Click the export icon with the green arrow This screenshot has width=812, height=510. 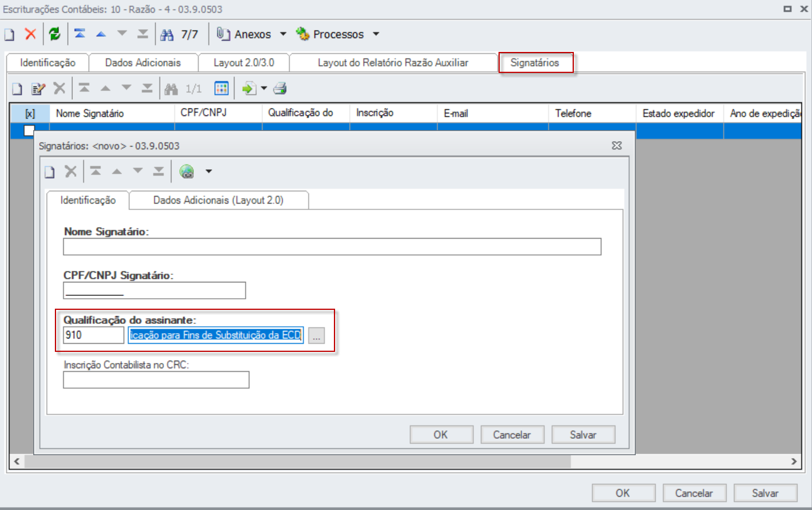coord(249,89)
